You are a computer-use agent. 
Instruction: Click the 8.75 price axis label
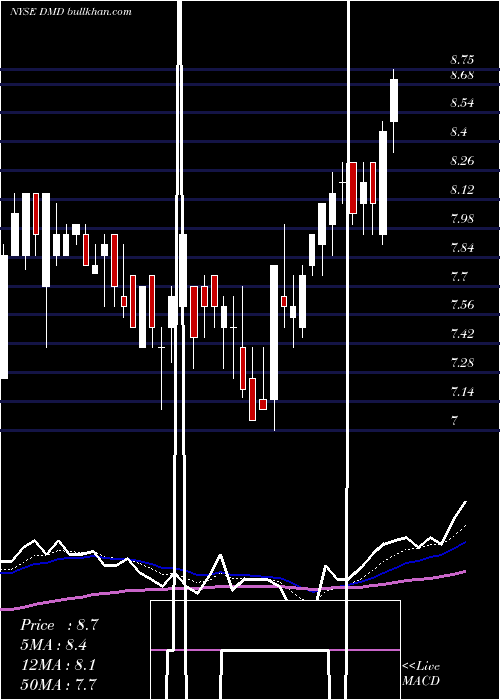click(462, 60)
